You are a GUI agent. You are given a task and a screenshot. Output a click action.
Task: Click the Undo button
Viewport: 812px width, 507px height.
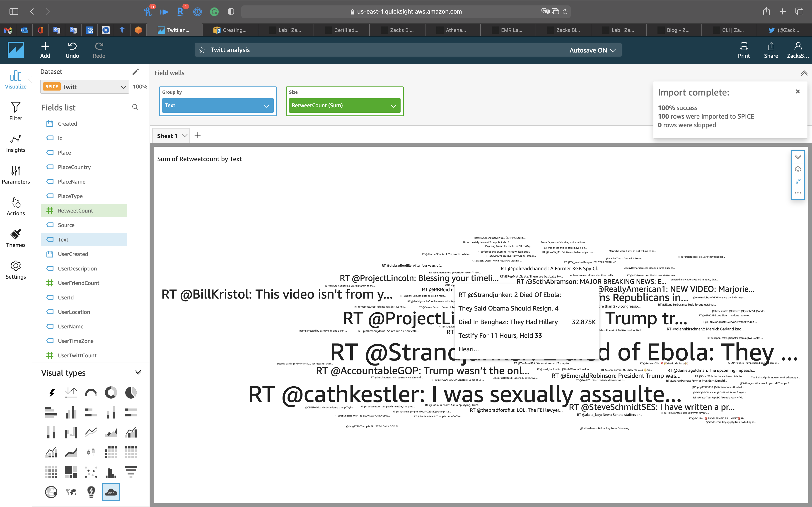tap(72, 50)
